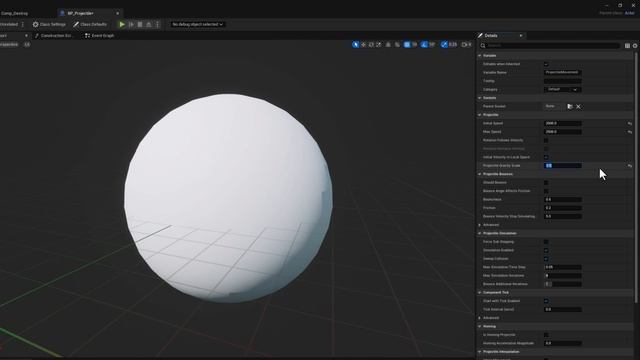Viewport: 640px width, 360px height.
Task: Collapse the Projectile Bounces section
Action: point(480,174)
